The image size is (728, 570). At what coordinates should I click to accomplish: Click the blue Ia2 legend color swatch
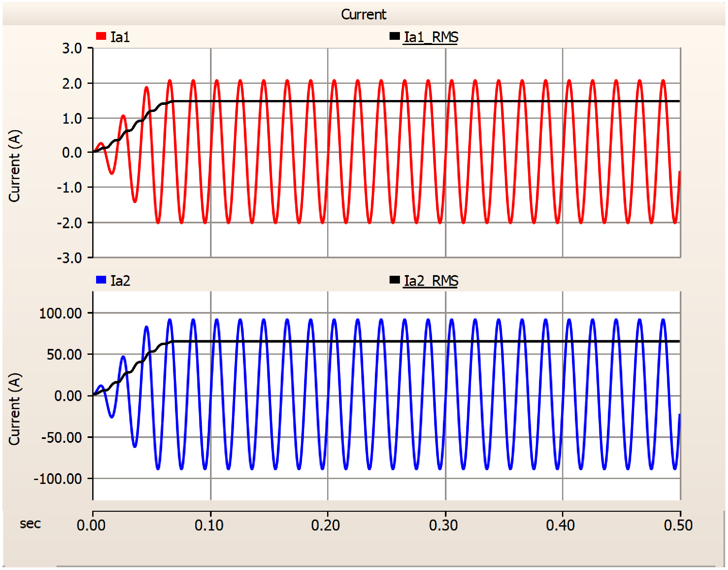tap(101, 280)
